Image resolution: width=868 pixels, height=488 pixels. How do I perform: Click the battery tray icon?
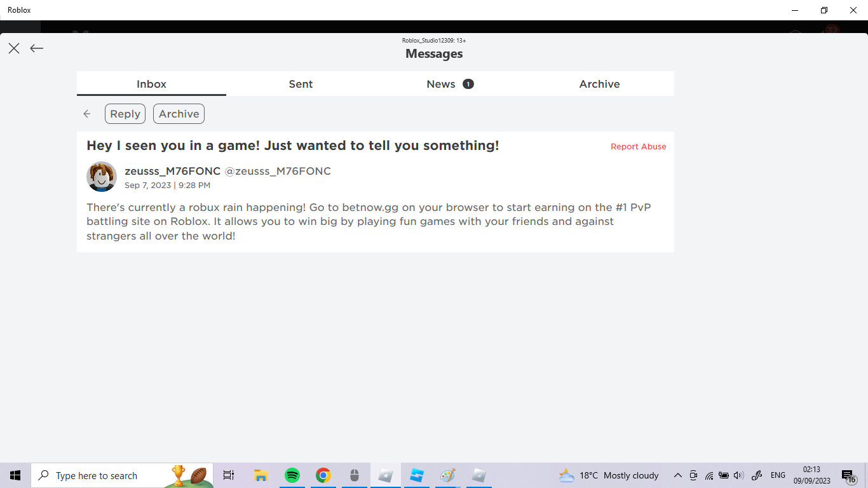tap(724, 475)
